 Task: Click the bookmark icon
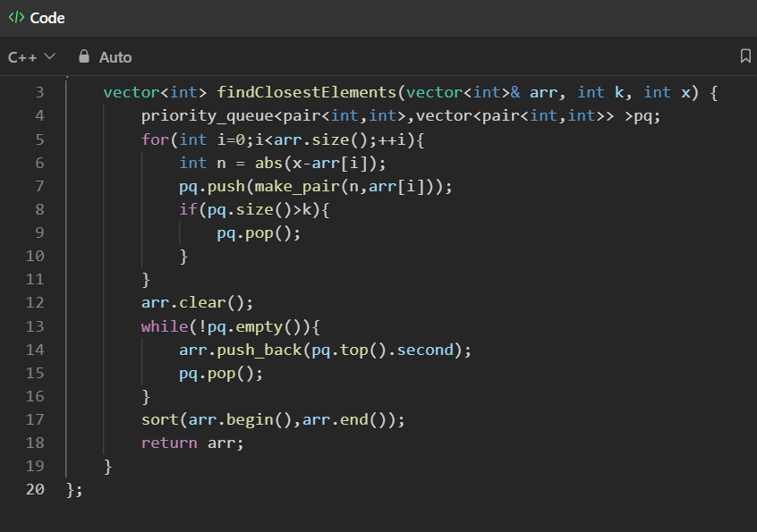[745, 56]
